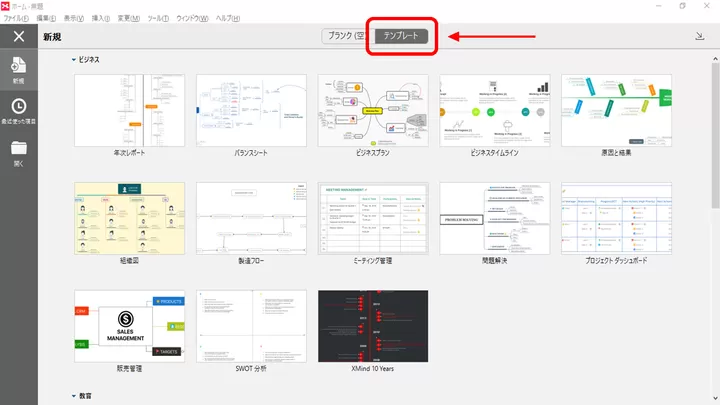Expand the 教育 category section
The height and width of the screenshot is (405, 720).
click(74, 396)
